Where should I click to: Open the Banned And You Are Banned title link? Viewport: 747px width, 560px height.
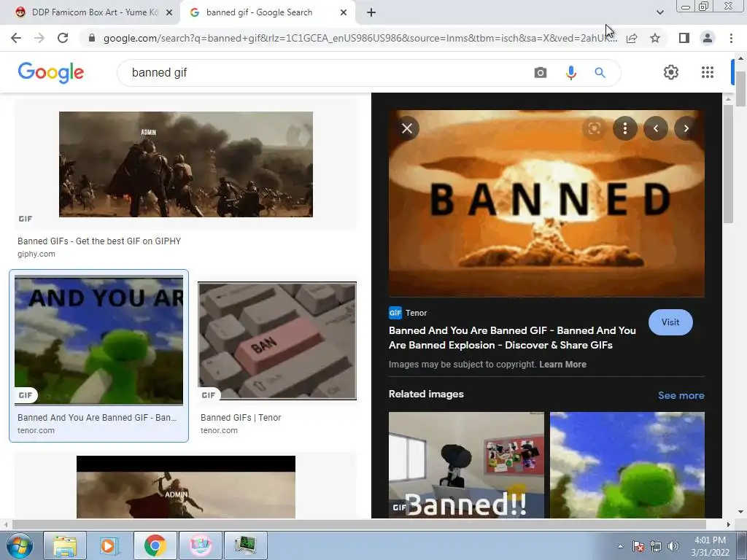coord(512,338)
